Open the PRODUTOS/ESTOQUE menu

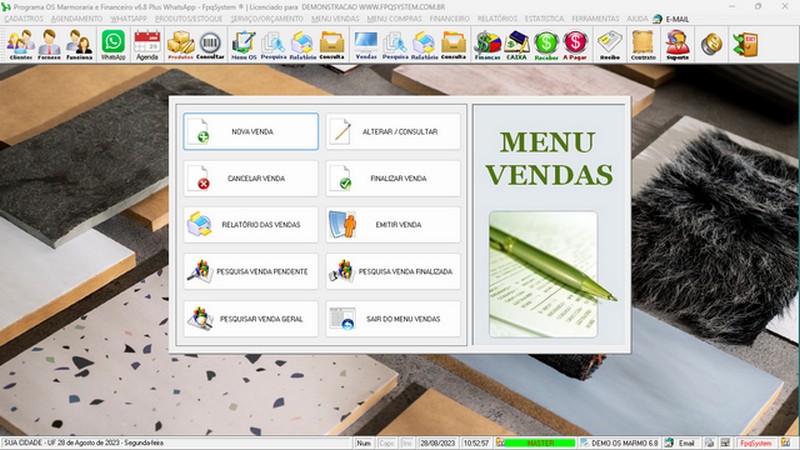tap(189, 19)
